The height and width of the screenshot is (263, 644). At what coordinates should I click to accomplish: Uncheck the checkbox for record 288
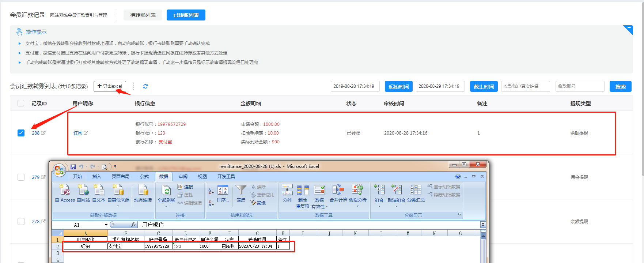(x=21, y=133)
